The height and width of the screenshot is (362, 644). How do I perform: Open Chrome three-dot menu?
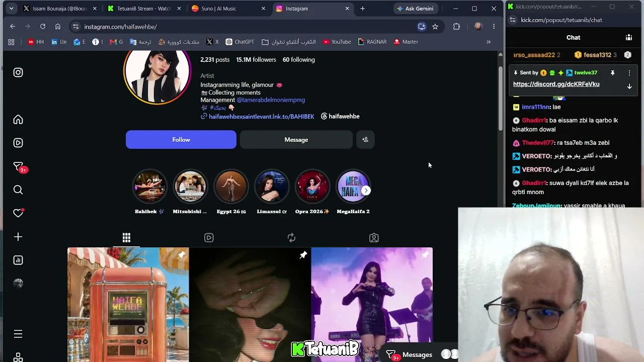[494, 27]
